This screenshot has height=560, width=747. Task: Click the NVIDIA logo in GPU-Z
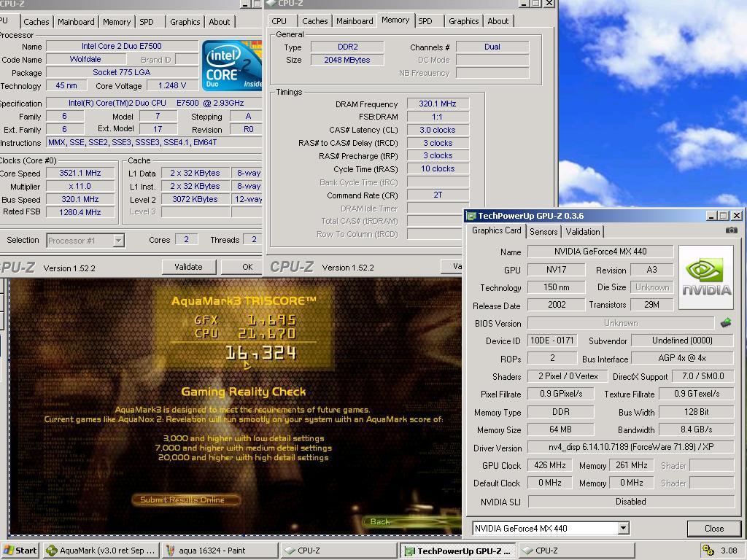tap(706, 277)
